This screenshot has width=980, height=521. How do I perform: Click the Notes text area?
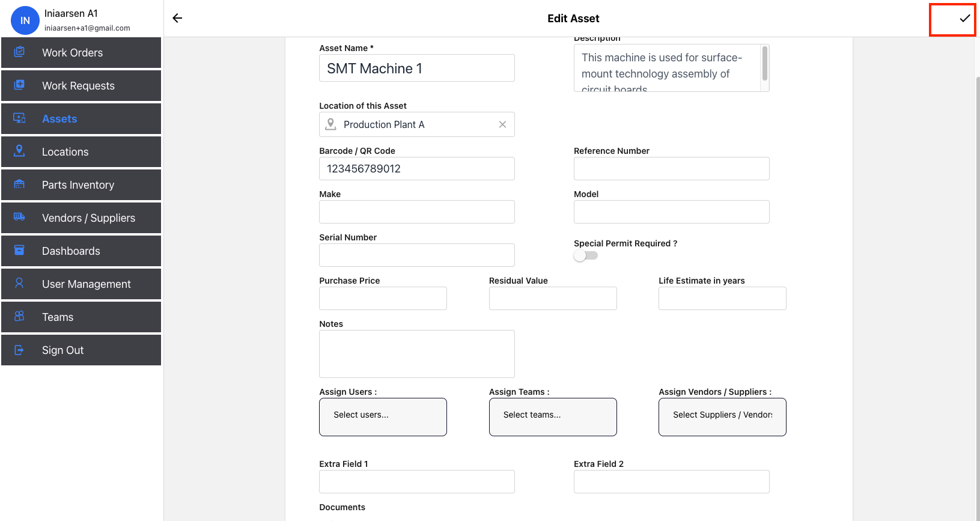point(417,354)
